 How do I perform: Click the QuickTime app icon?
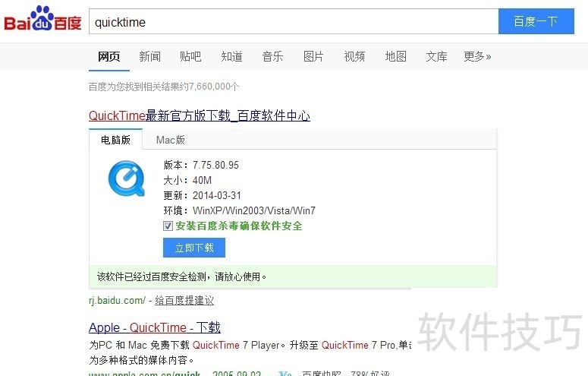127,179
